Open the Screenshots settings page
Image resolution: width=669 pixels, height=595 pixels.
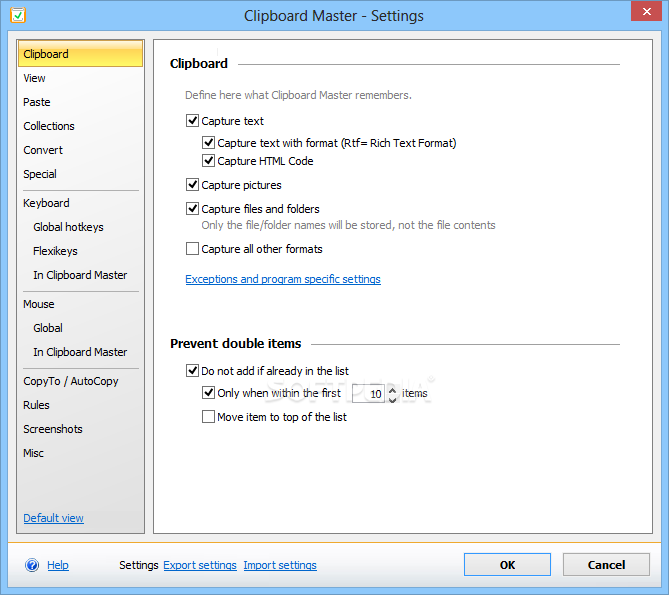(53, 429)
